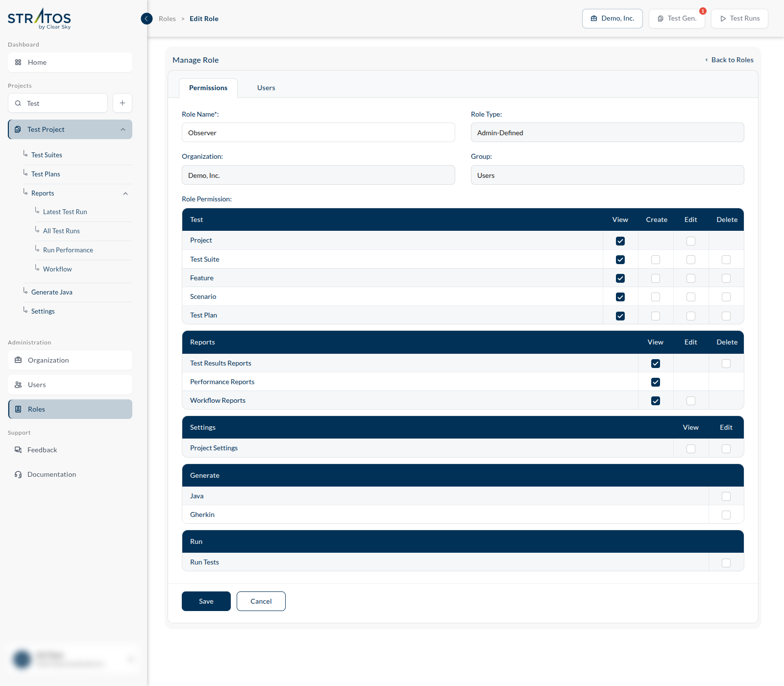
Task: Enable Project Settings Edit permission
Action: point(726,449)
